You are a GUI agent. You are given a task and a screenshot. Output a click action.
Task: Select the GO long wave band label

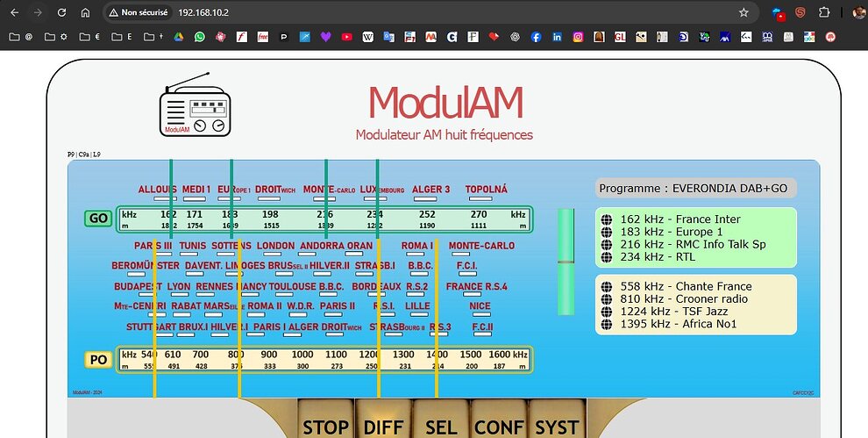coord(98,219)
